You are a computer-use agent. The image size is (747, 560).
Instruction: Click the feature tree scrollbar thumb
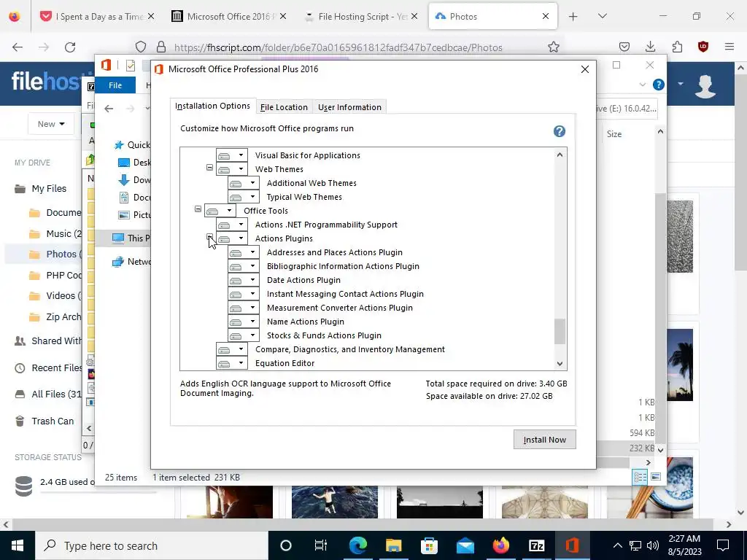click(x=560, y=331)
